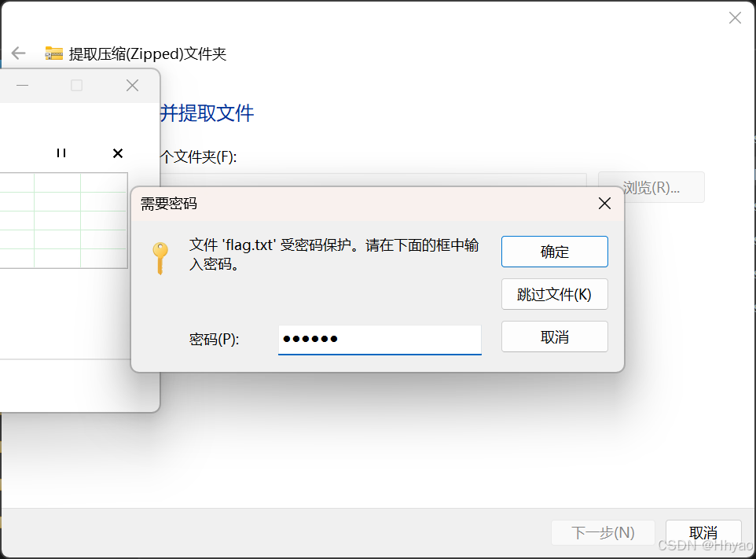Click the transfer speed graph area
The width and height of the screenshot is (756, 559).
click(64, 220)
